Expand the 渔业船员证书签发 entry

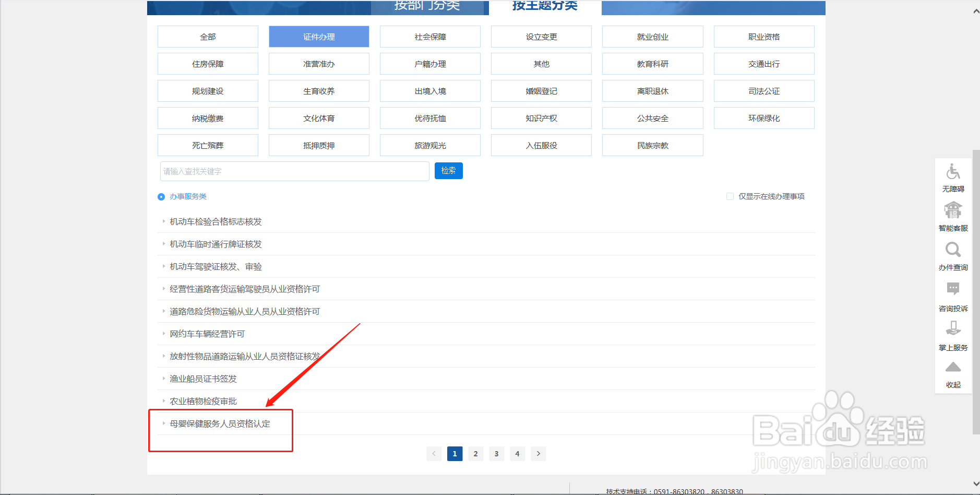202,378
